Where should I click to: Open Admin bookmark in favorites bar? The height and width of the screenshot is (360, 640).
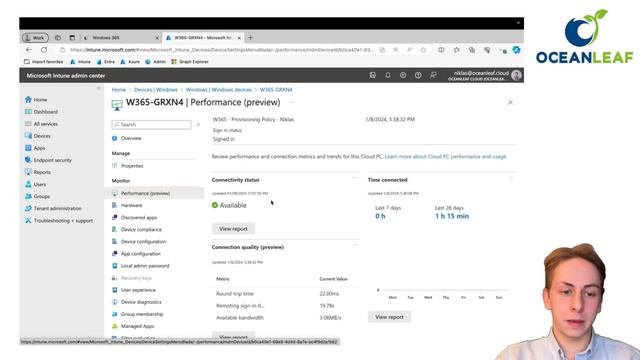point(156,62)
